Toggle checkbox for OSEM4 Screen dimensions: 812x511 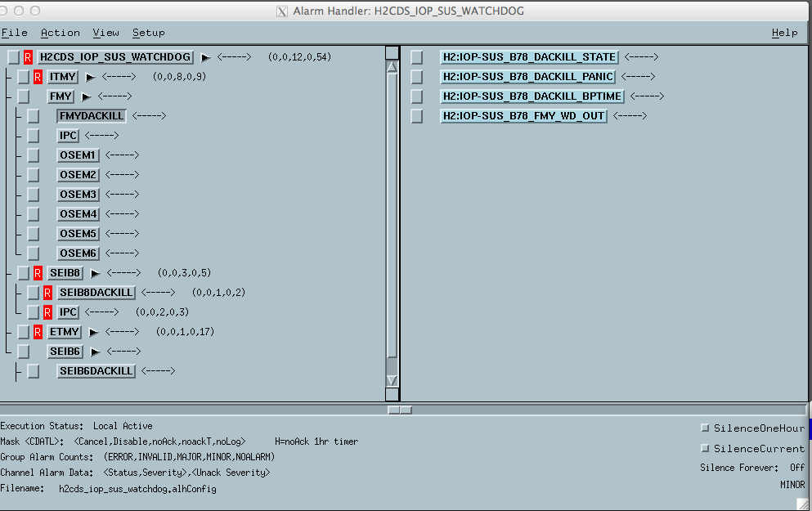click(34, 214)
